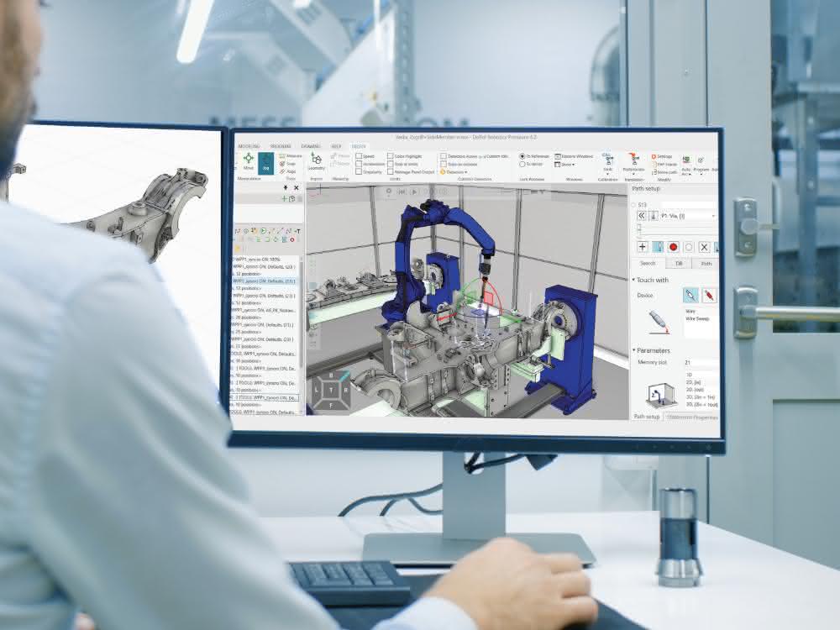Enable the Singularity limit checkbox

[360, 171]
